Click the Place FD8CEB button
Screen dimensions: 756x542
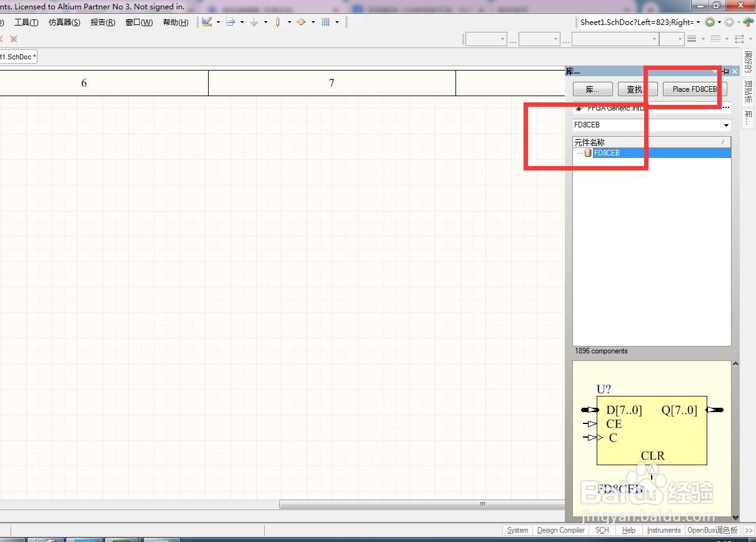point(695,89)
